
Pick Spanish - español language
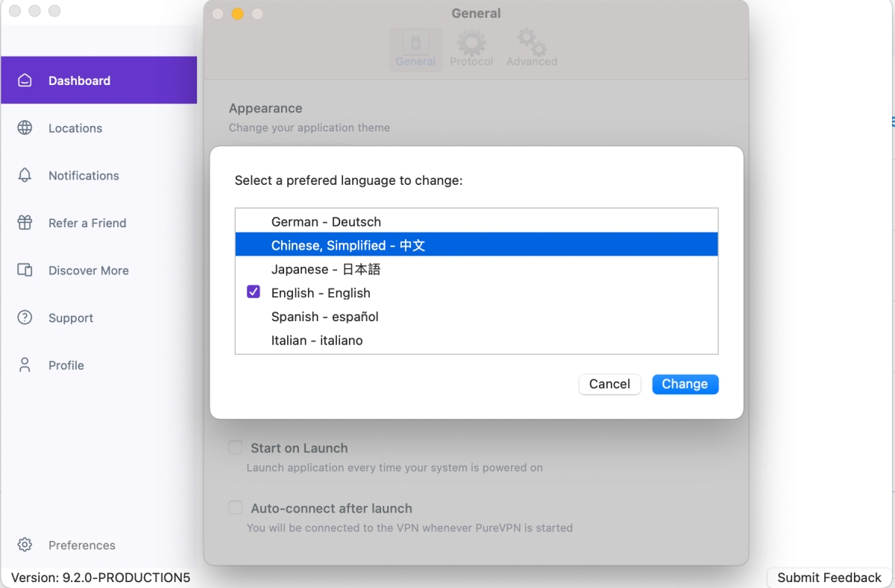477,317
